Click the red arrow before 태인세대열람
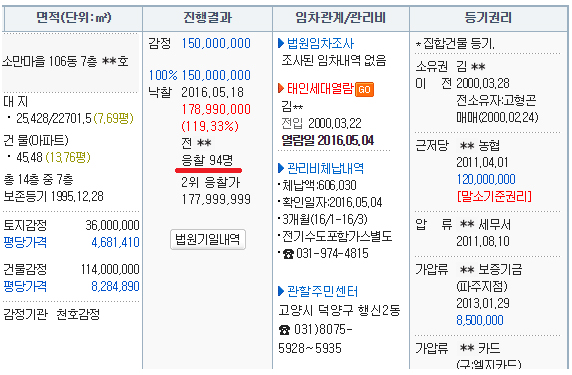 click(x=281, y=89)
